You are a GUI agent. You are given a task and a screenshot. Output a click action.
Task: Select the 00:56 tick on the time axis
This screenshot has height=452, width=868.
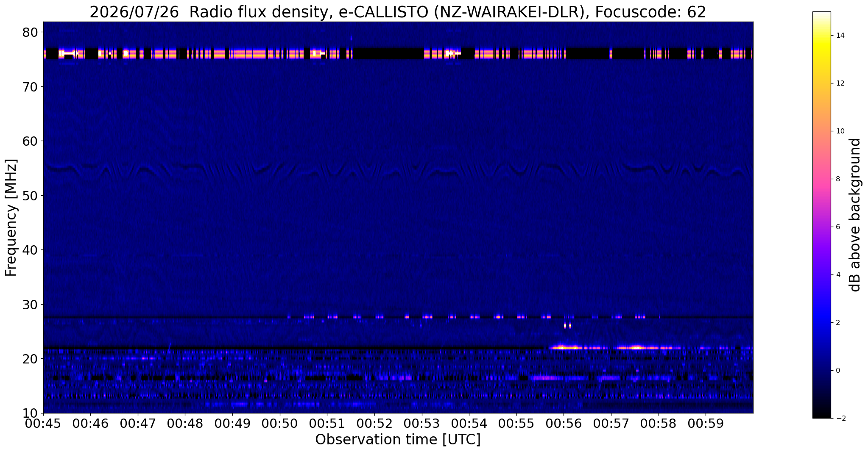(x=564, y=424)
